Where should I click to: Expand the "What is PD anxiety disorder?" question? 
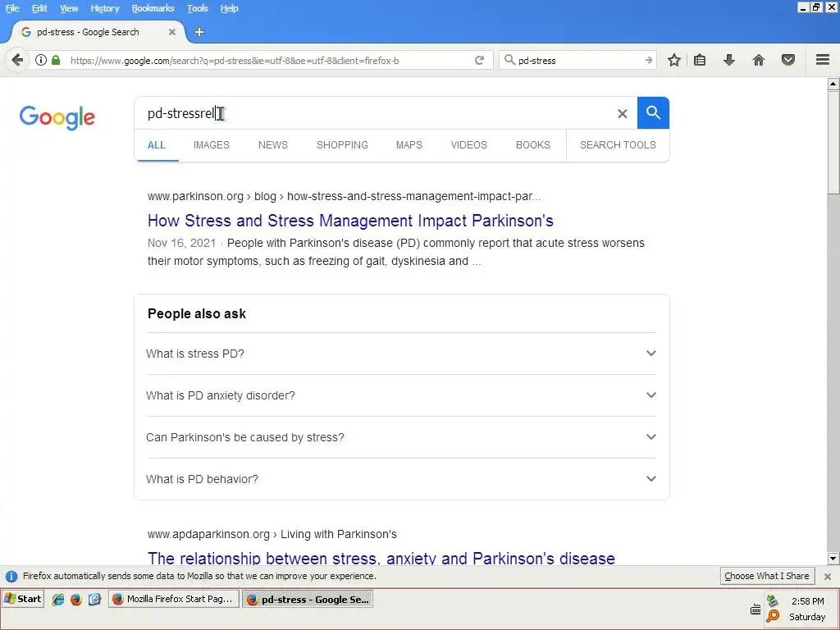coord(401,395)
